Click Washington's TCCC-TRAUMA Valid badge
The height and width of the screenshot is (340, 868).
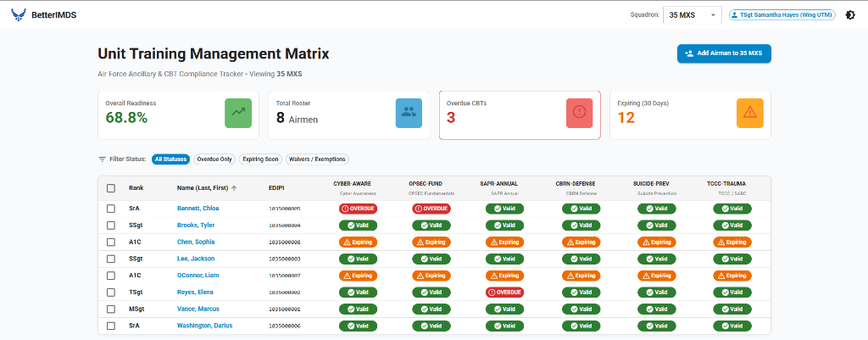(732, 326)
